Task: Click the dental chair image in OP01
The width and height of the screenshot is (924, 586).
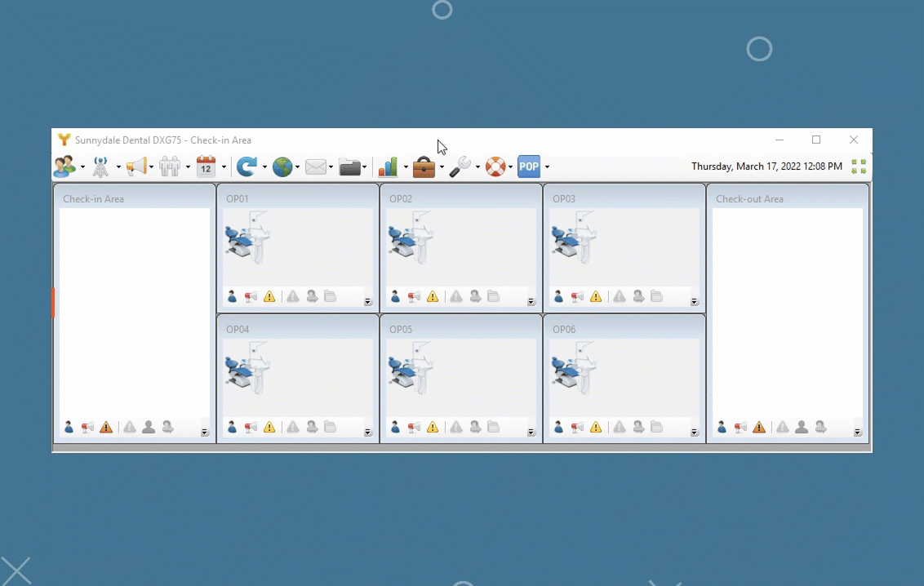Action: click(247, 238)
